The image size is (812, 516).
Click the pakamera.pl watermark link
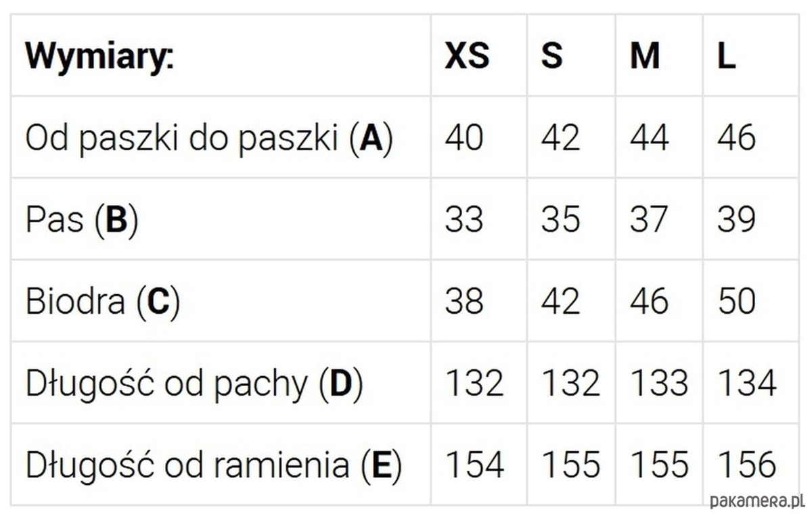[x=757, y=501]
